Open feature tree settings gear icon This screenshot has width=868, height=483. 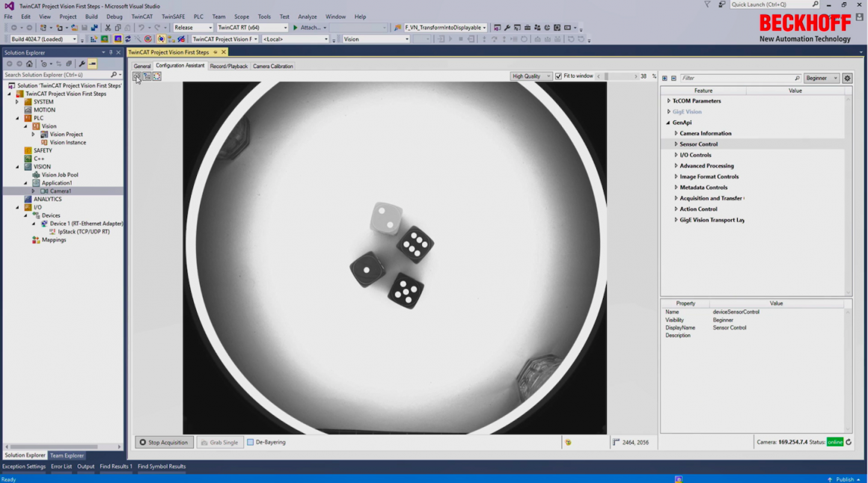coord(847,78)
